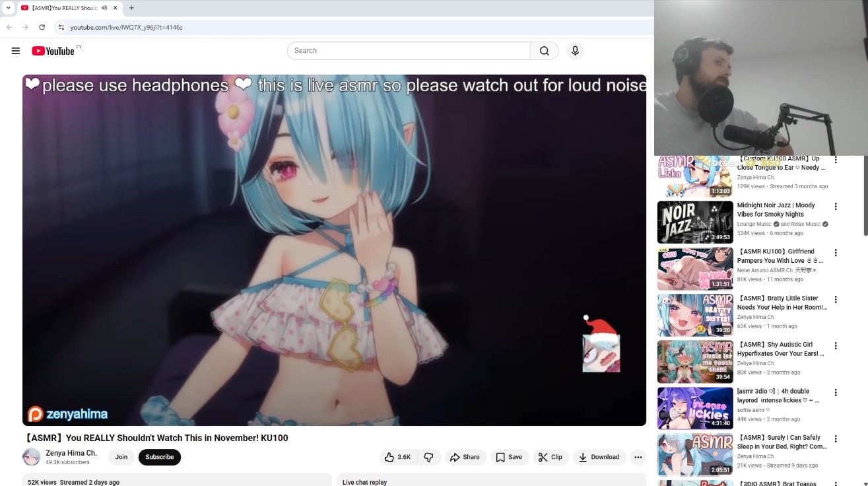This screenshot has width=868, height=486.
Task: Visit softie asmr channel link
Action: [753, 410]
